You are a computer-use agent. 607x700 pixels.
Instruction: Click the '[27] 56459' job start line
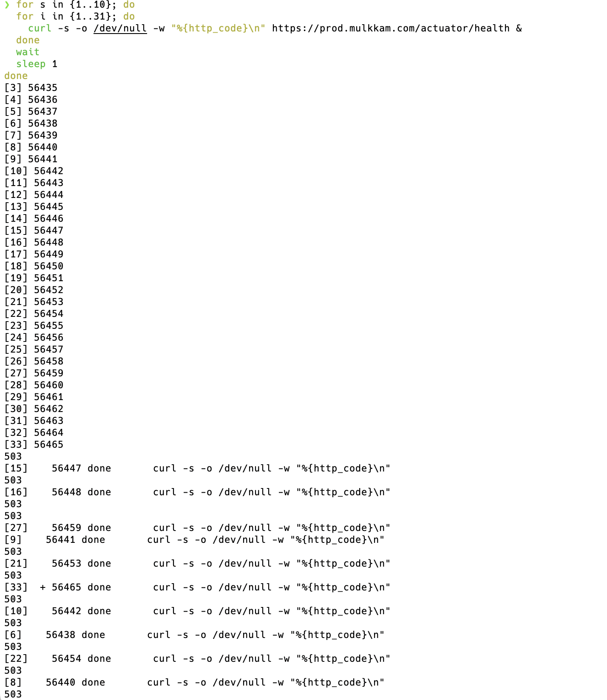tap(34, 373)
